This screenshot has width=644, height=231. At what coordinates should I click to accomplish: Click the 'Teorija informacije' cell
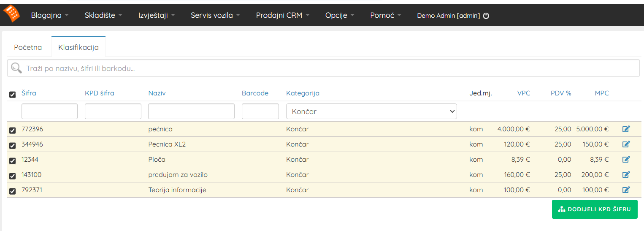tap(177, 190)
